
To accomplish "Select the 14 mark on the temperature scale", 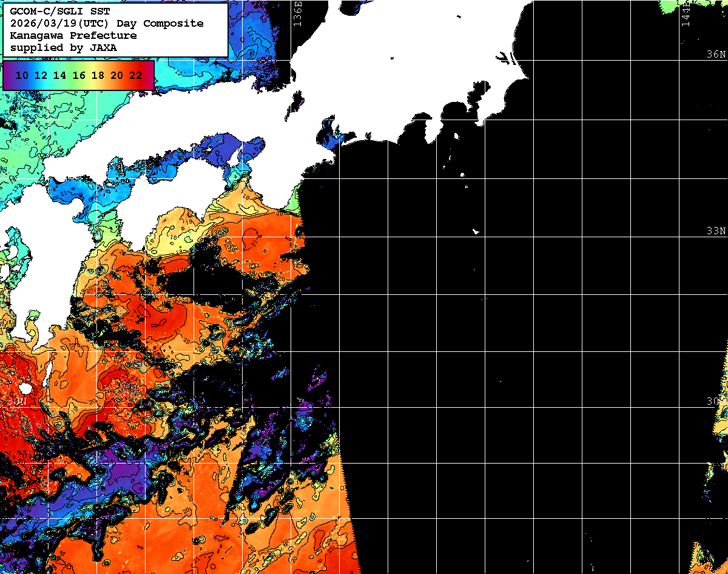I will click(x=59, y=76).
